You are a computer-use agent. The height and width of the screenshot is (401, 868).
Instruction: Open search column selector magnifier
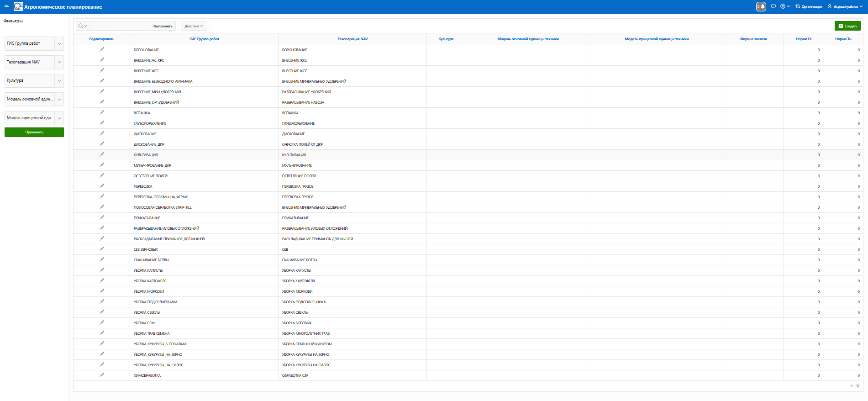point(83,26)
